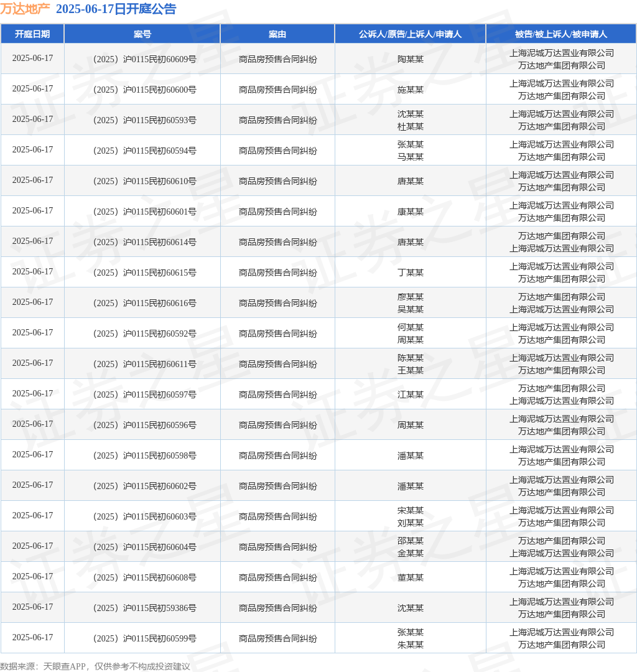Select the 案由 column header
The width and height of the screenshot is (637, 672).
coord(277,34)
